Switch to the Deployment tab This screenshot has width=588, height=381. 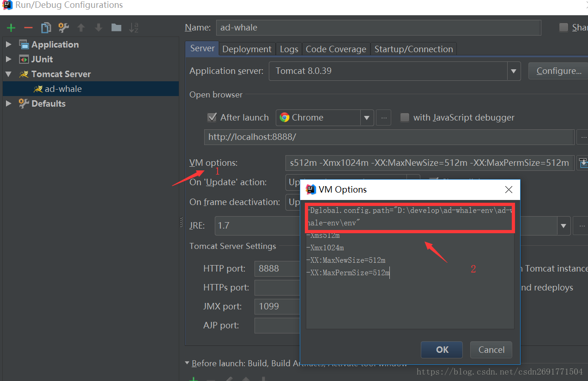pyautogui.click(x=247, y=49)
